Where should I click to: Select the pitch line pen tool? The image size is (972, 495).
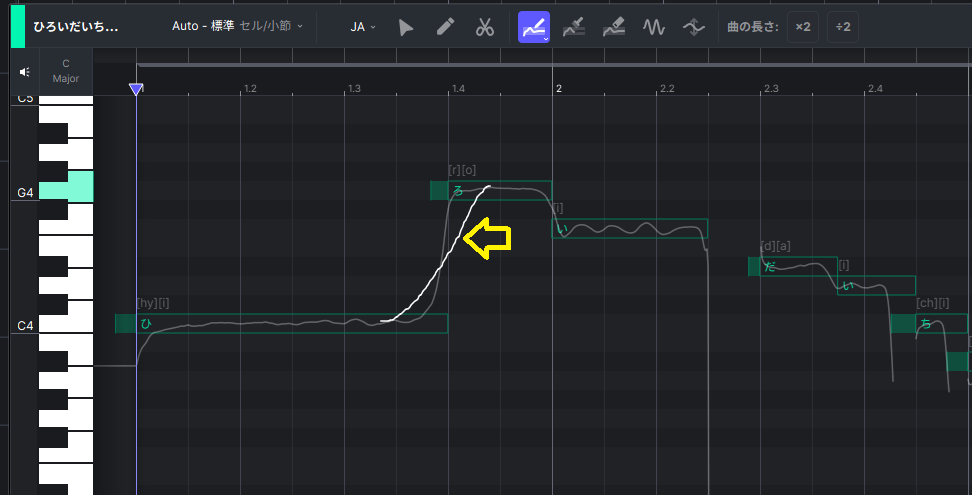[x=574, y=27]
